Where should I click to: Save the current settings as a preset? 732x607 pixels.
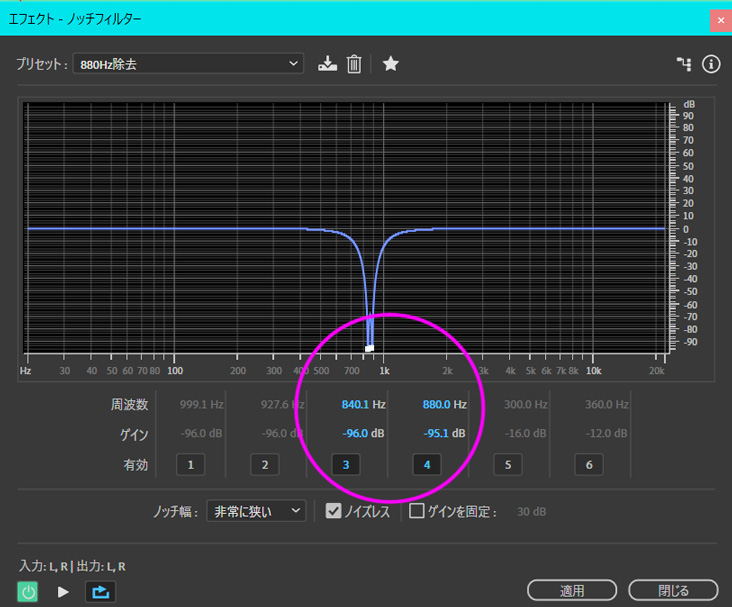[327, 64]
